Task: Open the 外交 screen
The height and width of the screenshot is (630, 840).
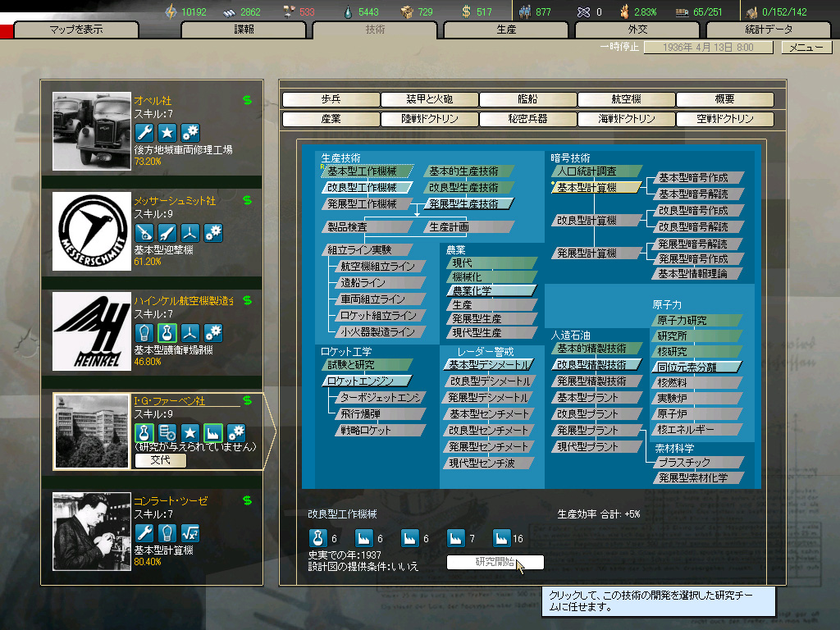Action: tap(637, 30)
